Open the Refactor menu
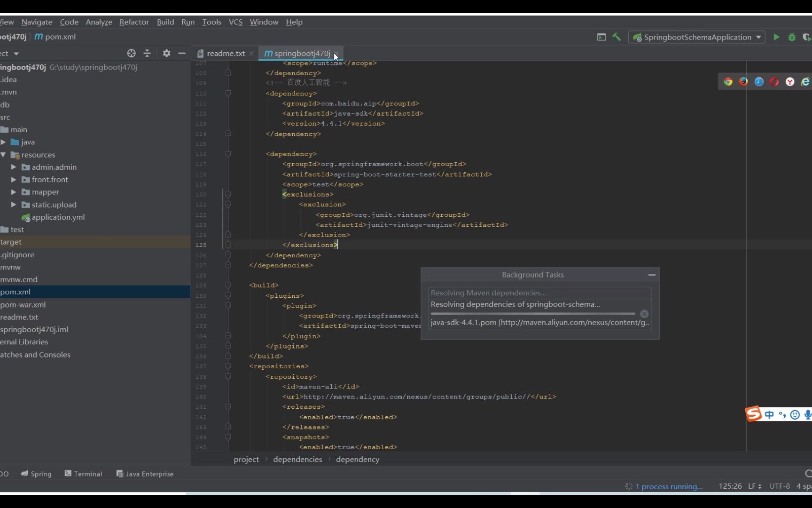This screenshot has height=508, width=812. 134,22
